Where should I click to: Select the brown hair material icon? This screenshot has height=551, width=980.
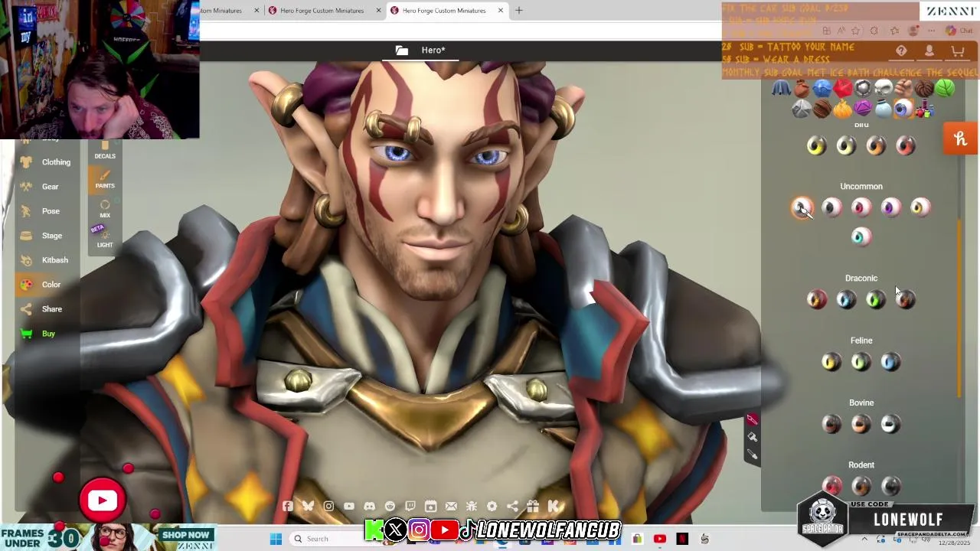(924, 89)
